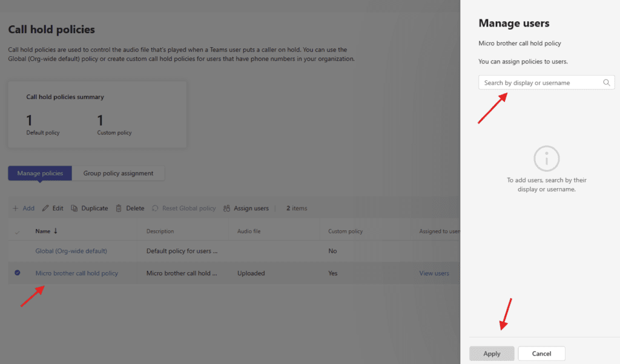Screen dimensions: 620x364
Task: Open the Group policy assignment tab
Action: click(118, 174)
